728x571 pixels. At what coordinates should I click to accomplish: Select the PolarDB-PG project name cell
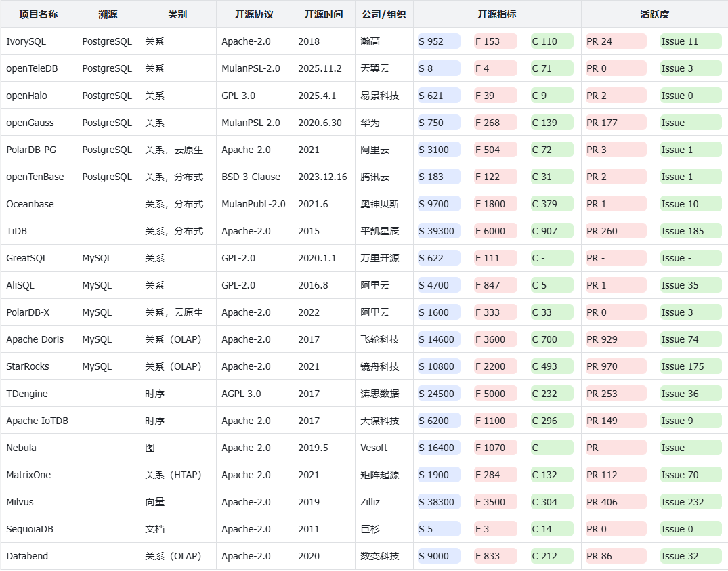coord(39,150)
